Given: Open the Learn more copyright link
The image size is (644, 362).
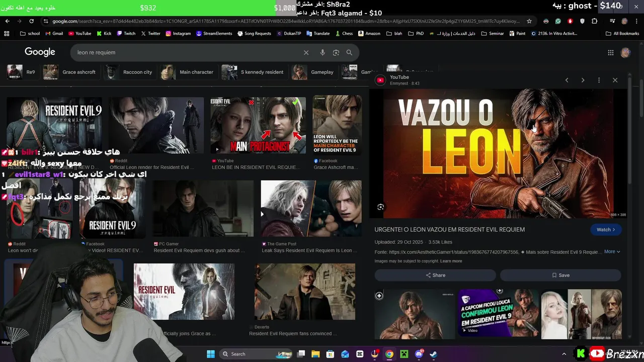Looking at the screenshot, I should click(x=451, y=261).
